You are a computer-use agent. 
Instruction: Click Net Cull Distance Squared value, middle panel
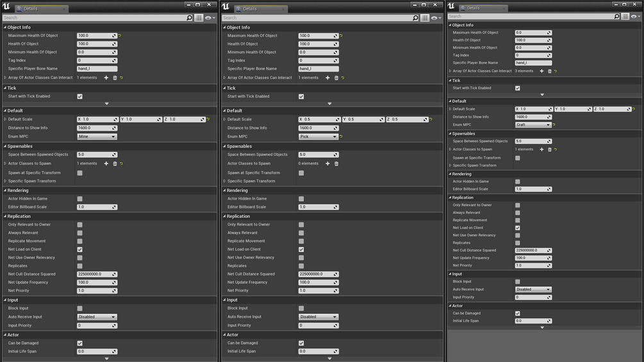point(318,274)
